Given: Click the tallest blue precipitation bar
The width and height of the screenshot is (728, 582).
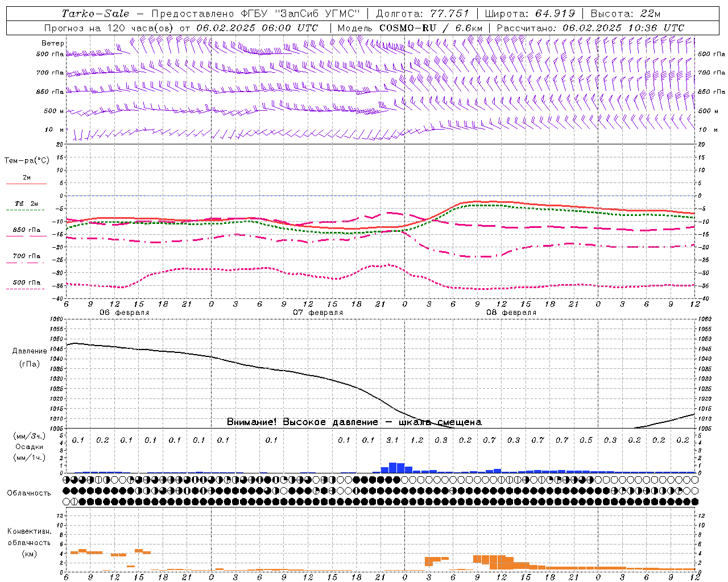Looking at the screenshot, I should pyautogui.click(x=393, y=468).
